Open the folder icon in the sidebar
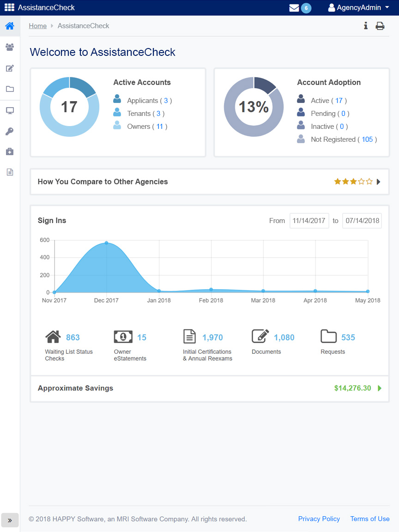This screenshot has width=399, height=532. click(x=10, y=89)
